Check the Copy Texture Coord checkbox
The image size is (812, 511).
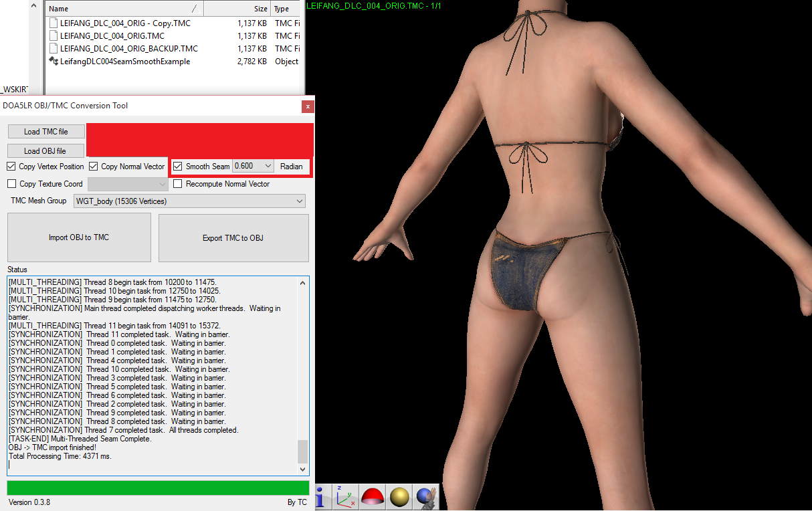pos(11,184)
